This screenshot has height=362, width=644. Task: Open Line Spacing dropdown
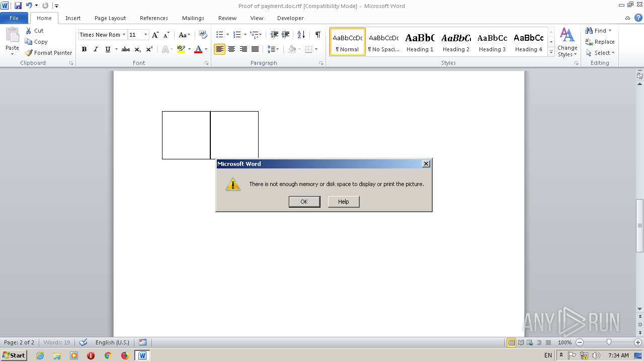(273, 49)
